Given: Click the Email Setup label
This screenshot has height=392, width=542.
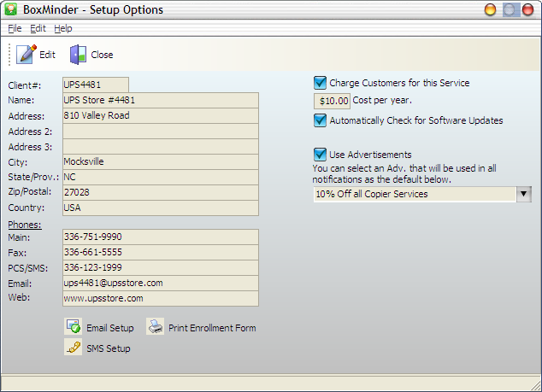Looking at the screenshot, I should point(110,328).
